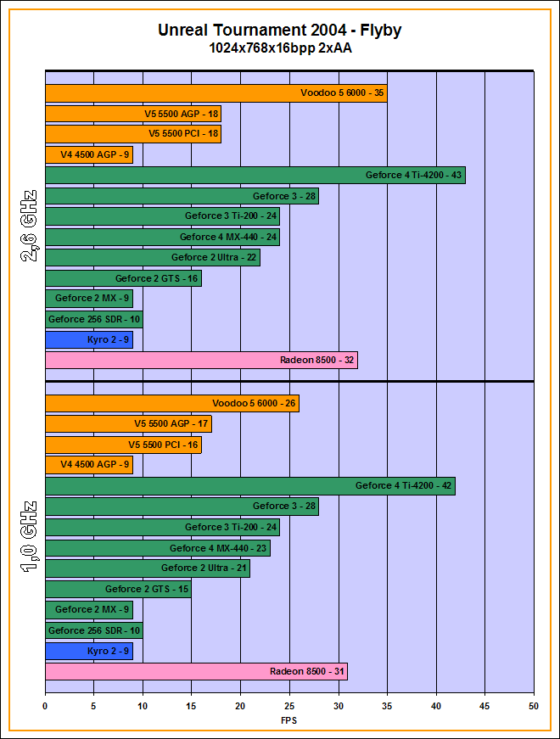Viewport: 560px width, 739px height.
Task: Click the 'Geforce 2 GTS - 15' bar
Action: point(118,589)
